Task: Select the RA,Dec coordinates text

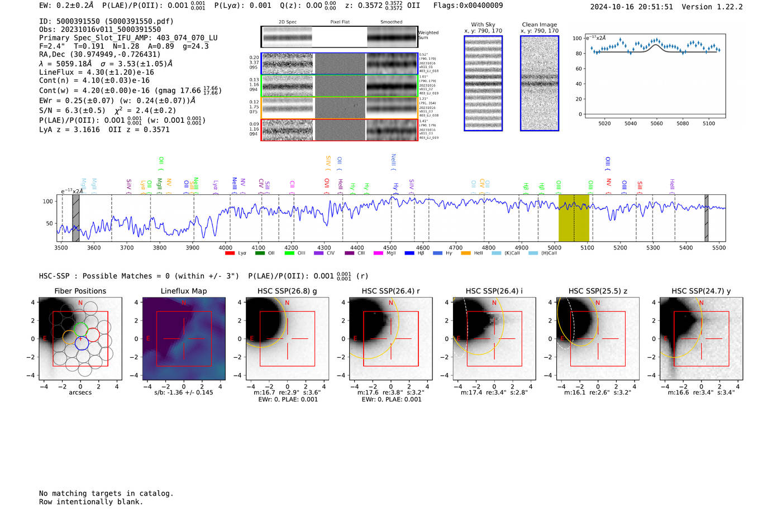Action: 99,54
